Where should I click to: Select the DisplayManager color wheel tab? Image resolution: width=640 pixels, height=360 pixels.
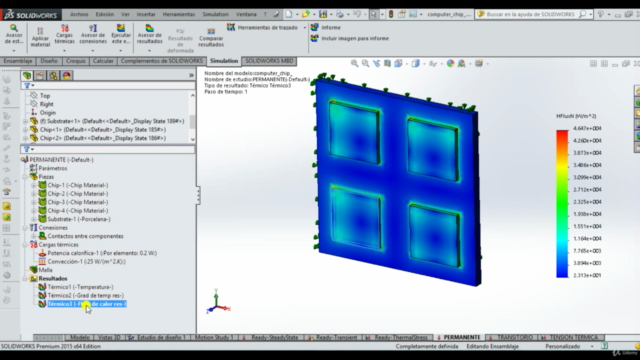[67, 76]
